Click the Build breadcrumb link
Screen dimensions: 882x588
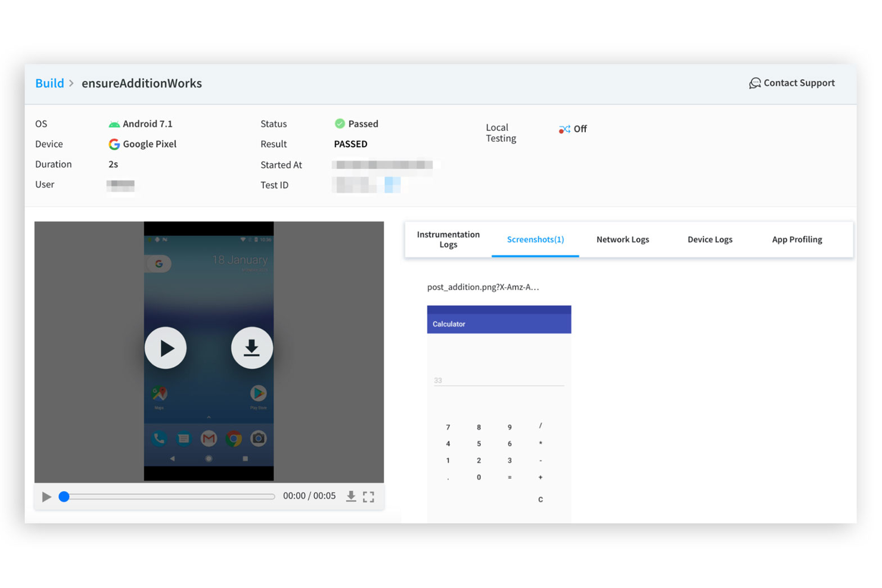click(x=49, y=83)
